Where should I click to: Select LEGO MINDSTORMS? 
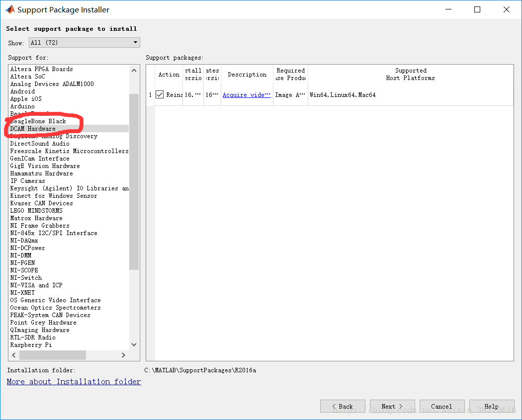point(69,211)
